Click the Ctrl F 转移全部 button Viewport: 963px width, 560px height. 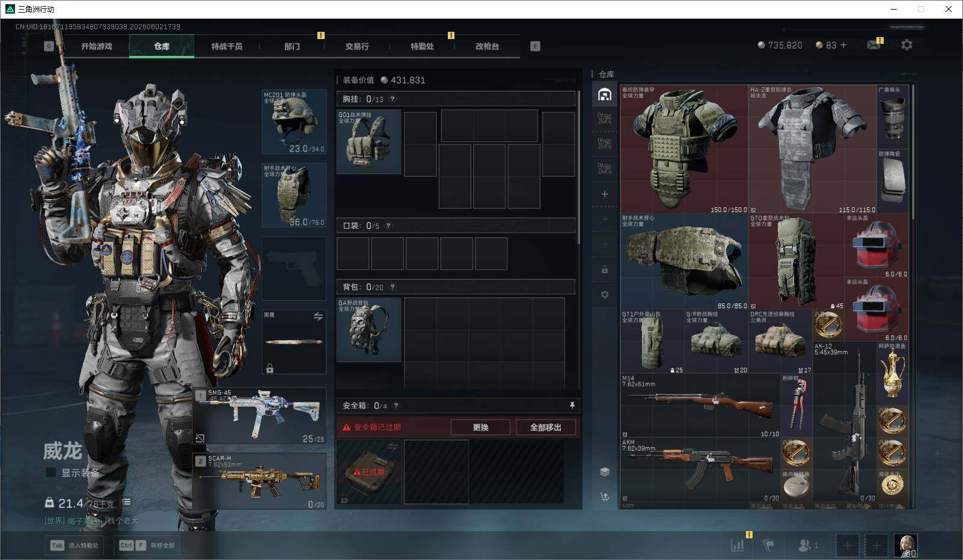tap(147, 545)
